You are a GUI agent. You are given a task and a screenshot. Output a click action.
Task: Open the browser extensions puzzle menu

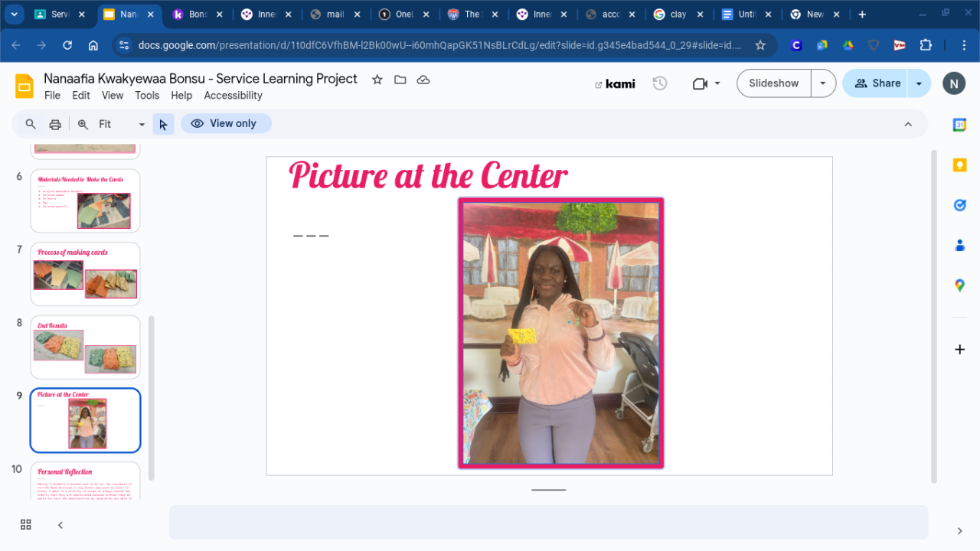926,45
